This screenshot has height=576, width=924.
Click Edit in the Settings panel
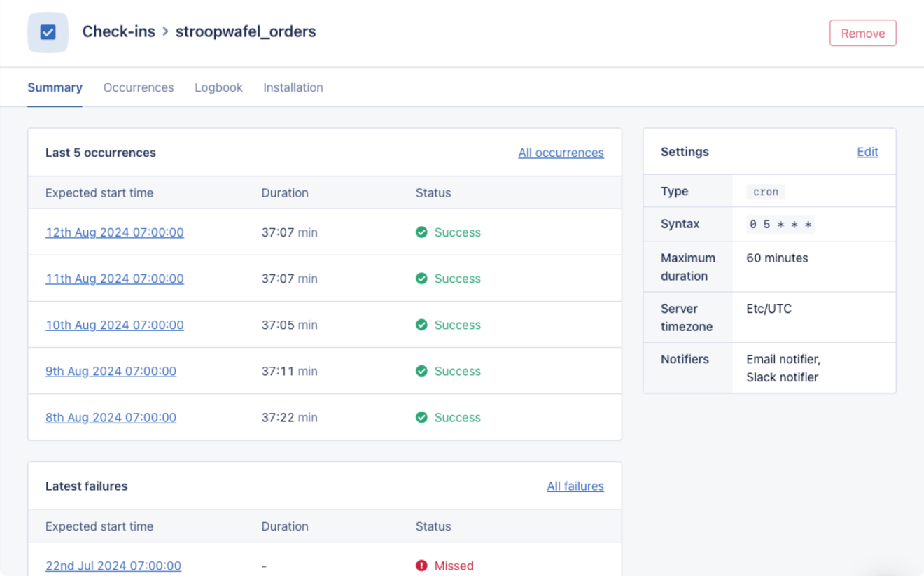[x=867, y=152]
